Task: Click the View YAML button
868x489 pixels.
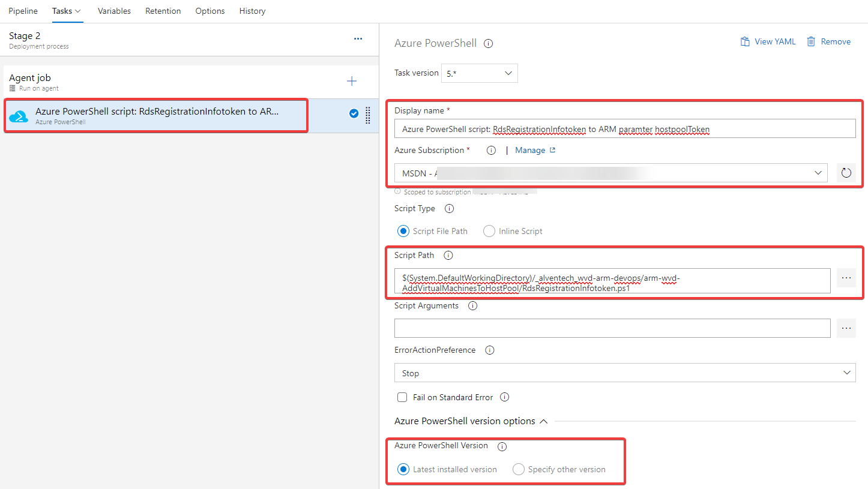Action: pyautogui.click(x=768, y=41)
